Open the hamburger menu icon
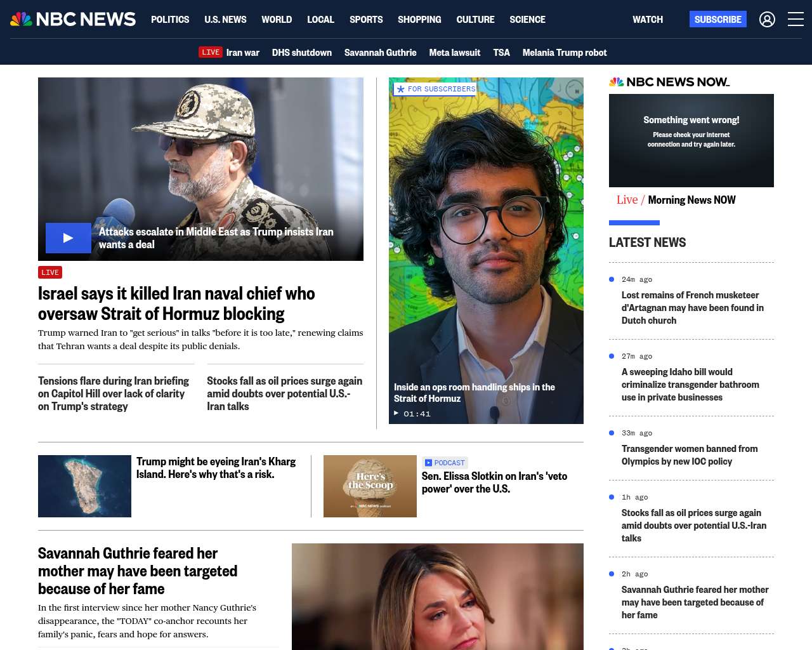Image resolution: width=812 pixels, height=650 pixels. [796, 20]
